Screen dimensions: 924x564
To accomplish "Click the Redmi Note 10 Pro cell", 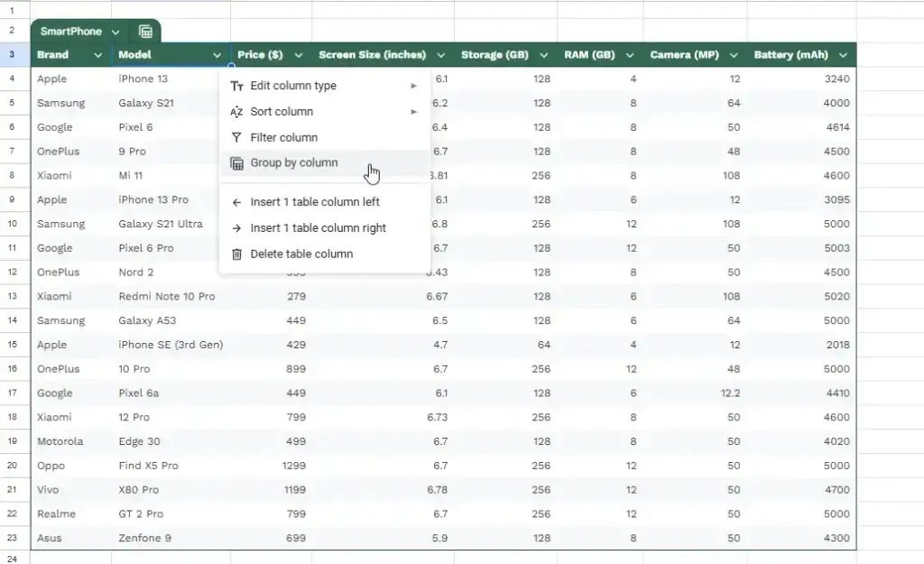I will tap(171, 297).
